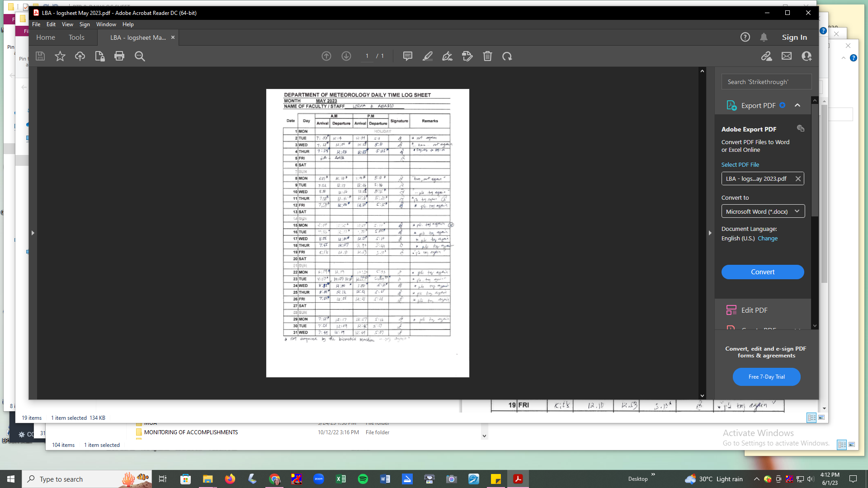Add a sticky note comment
Image resolution: width=868 pixels, height=488 pixels.
pyautogui.click(x=407, y=56)
